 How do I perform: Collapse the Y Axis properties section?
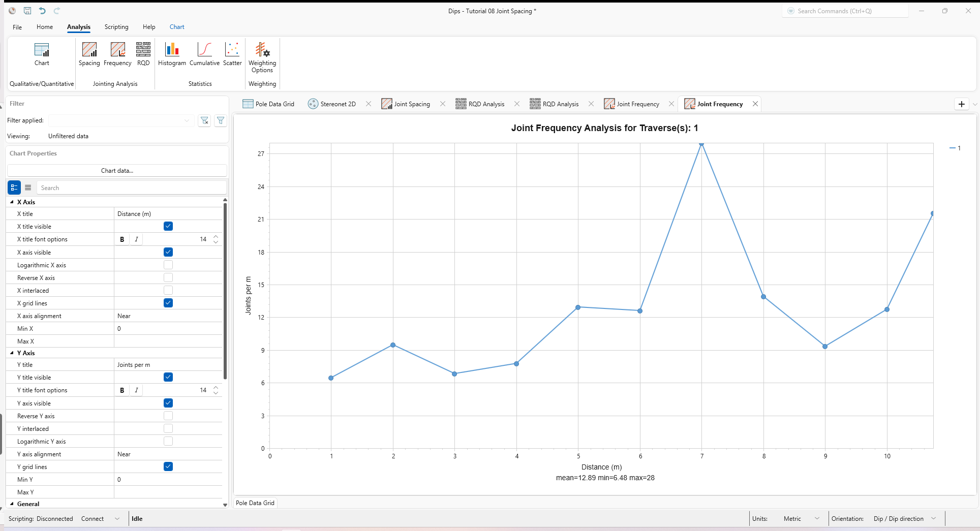(12, 353)
